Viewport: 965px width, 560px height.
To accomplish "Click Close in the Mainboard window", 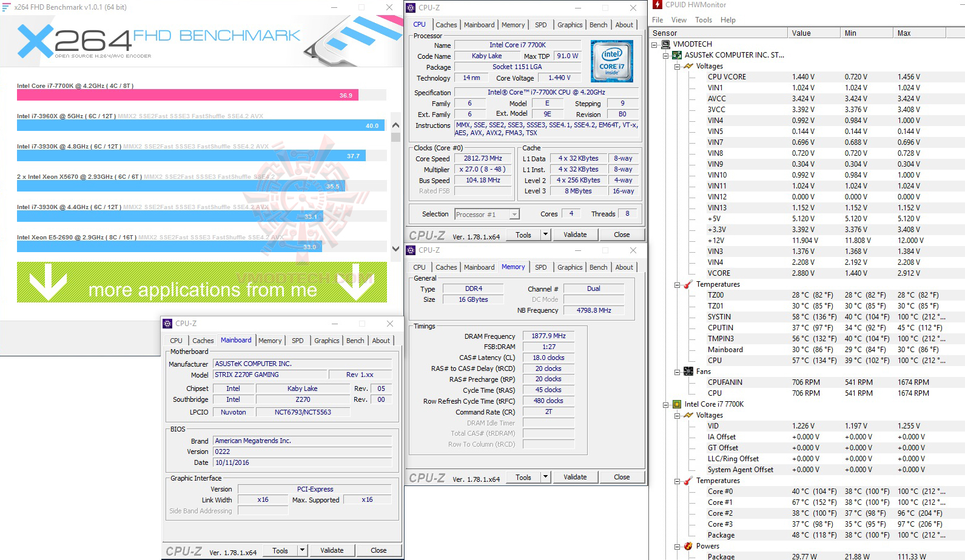I will pyautogui.click(x=378, y=550).
